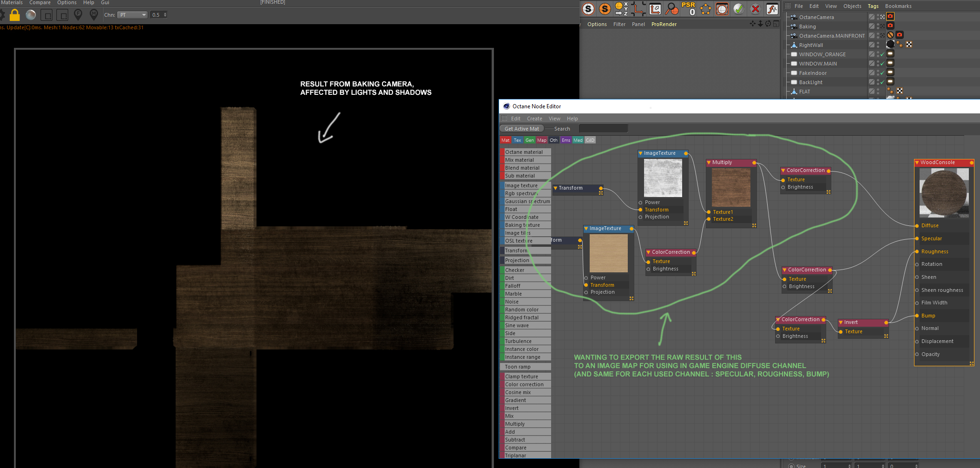Image resolution: width=980 pixels, height=468 pixels.
Task: Click the XYZ axis lock icon
Action: [621, 9]
